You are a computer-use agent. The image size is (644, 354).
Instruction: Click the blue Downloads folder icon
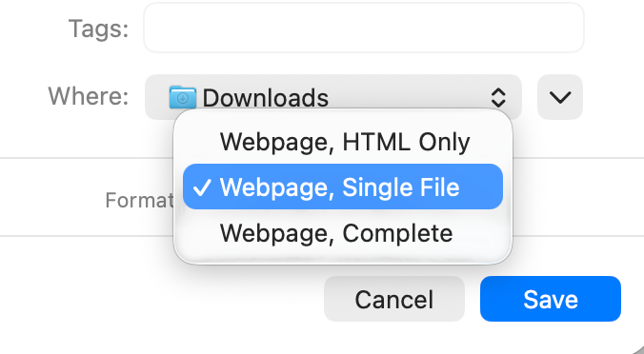(x=182, y=98)
